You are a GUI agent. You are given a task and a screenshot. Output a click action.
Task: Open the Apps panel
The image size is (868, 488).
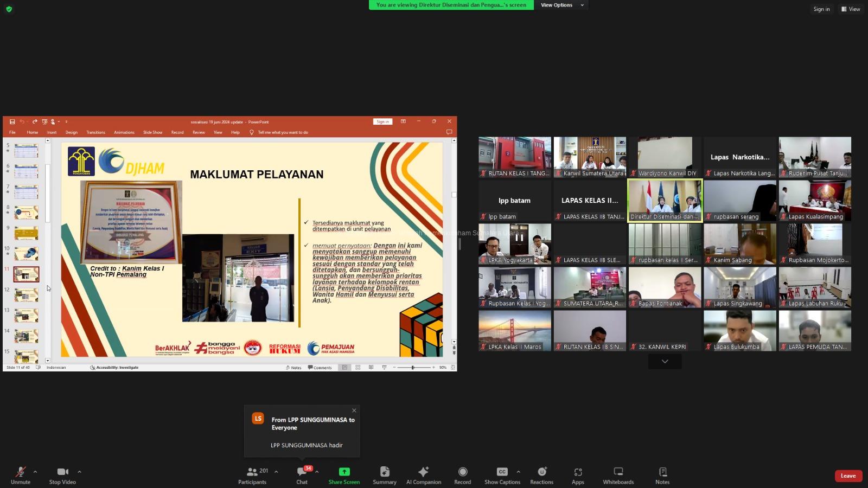tap(578, 475)
